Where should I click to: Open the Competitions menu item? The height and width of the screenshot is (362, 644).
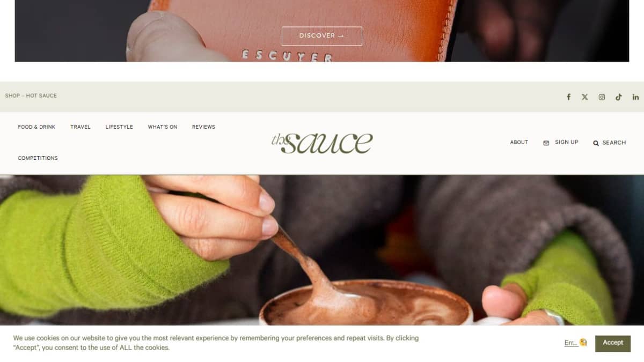coord(38,158)
